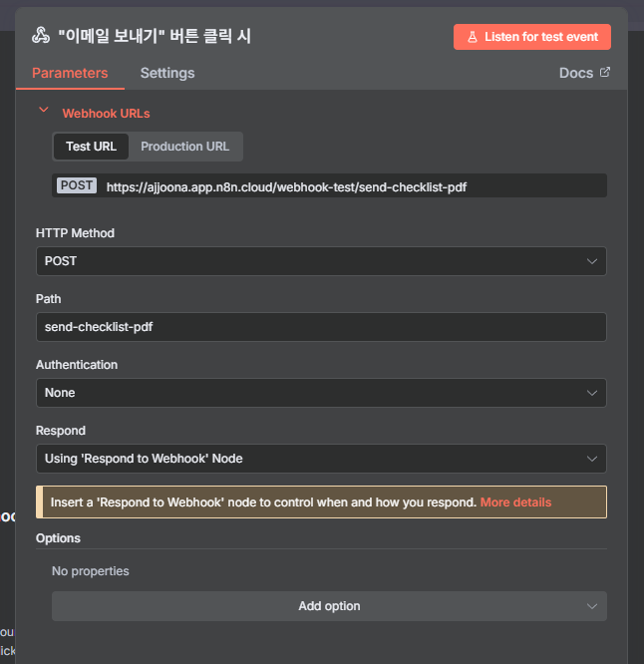Open the Docs link
This screenshot has height=664, width=644.
pos(576,73)
